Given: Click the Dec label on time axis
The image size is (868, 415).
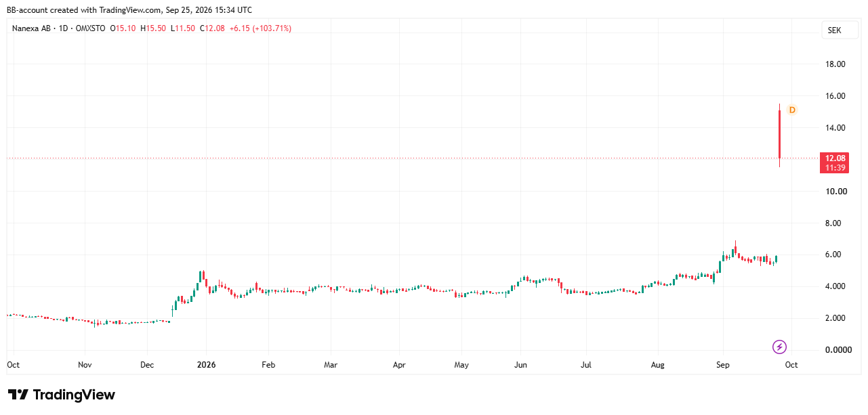Looking at the screenshot, I should [147, 364].
